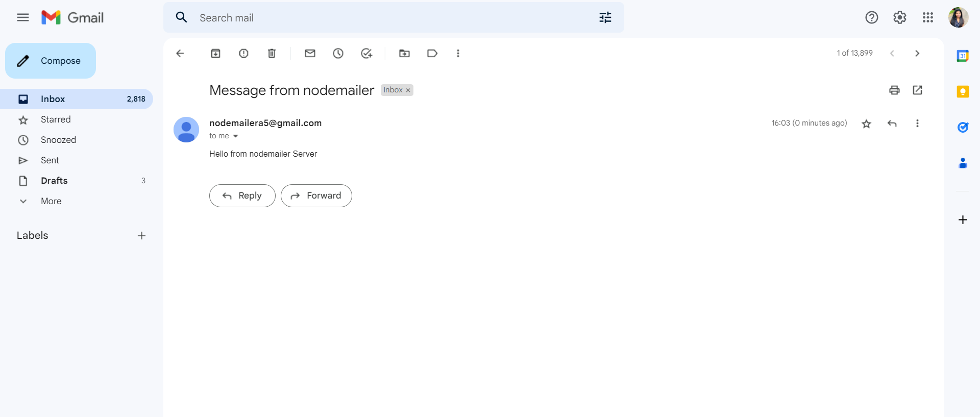Compose a new email
This screenshot has width=980, height=417.
click(x=51, y=61)
